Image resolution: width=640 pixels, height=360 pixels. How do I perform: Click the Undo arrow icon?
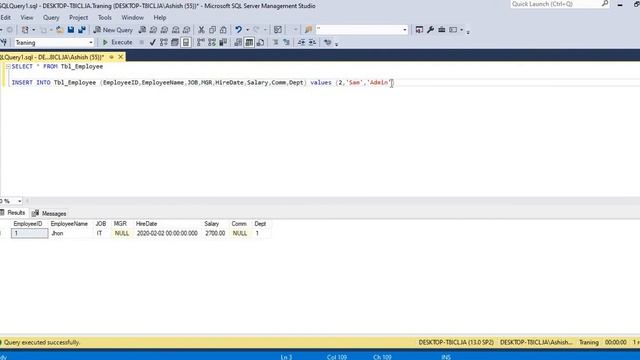[x=238, y=30]
